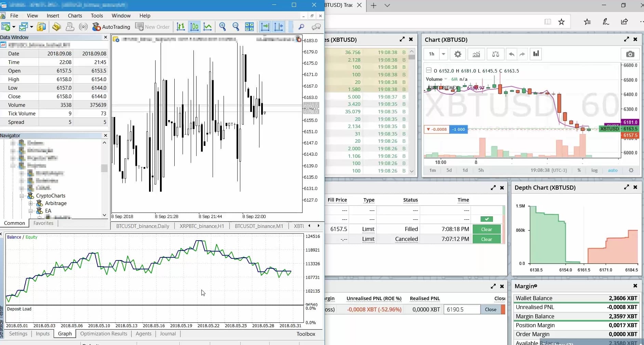Click the tile windows icon in toolbar
The width and height of the screenshot is (644, 345).
pyautogui.click(x=250, y=27)
